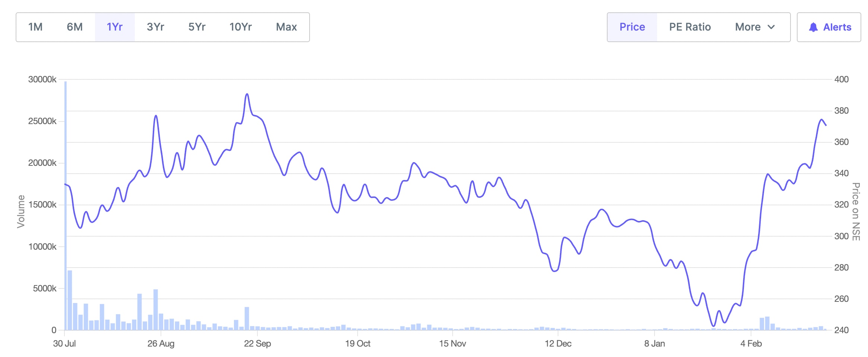Select the Max time range
The width and height of the screenshot is (868, 357).
click(x=286, y=27)
